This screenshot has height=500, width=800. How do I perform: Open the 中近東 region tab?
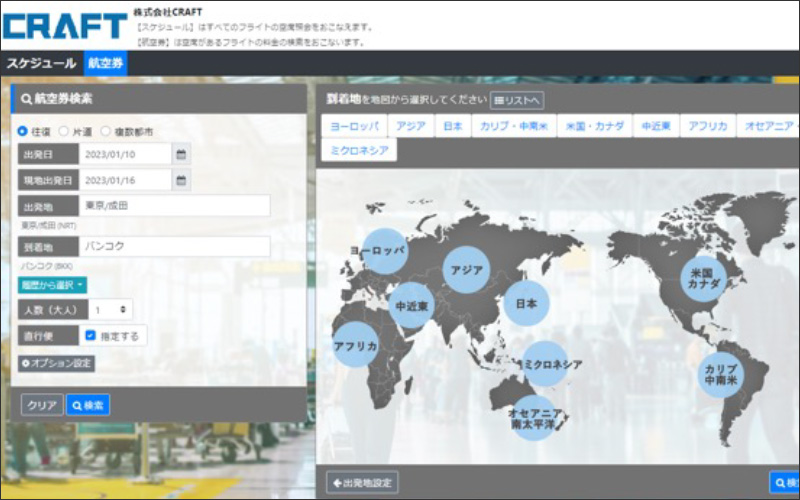pyautogui.click(x=656, y=126)
